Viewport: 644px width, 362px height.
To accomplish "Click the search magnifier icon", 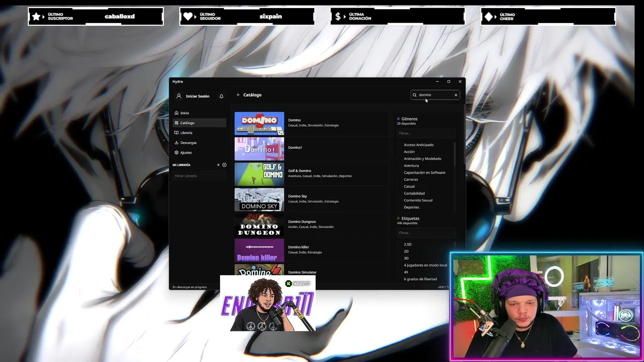I will (x=415, y=95).
